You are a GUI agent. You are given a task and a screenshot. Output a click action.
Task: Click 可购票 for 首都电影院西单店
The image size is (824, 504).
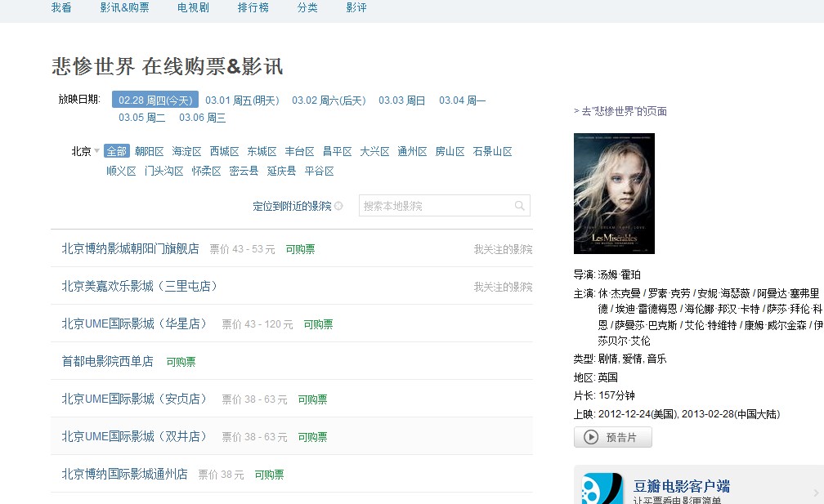coord(181,362)
